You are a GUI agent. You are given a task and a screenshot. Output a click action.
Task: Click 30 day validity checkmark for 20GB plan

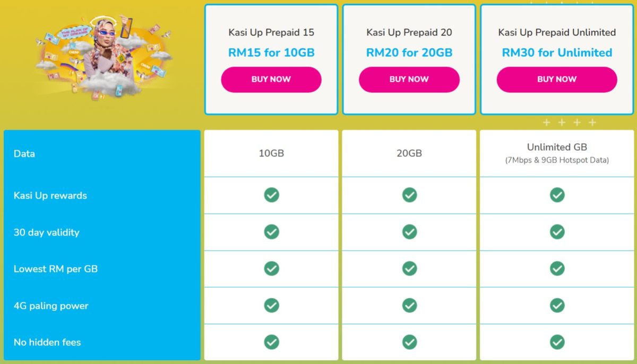point(409,232)
